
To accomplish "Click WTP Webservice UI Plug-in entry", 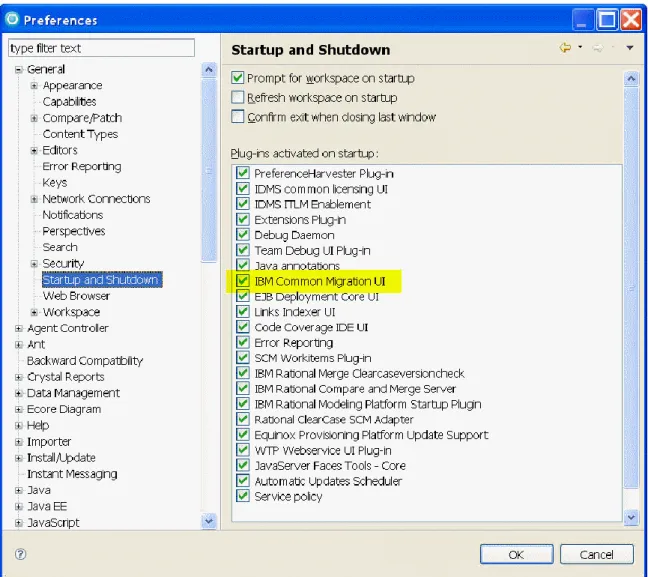I will pyautogui.click(x=323, y=450).
